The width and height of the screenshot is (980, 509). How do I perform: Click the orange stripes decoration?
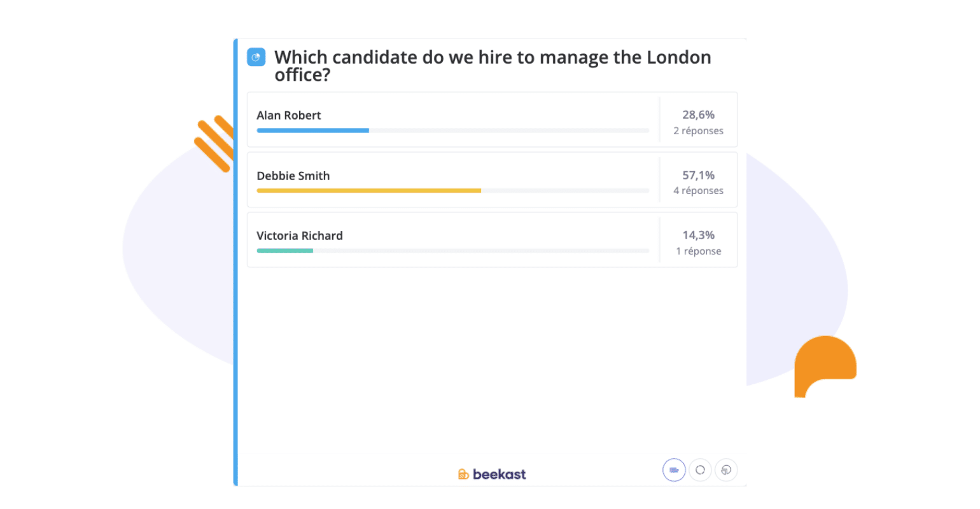[214, 143]
